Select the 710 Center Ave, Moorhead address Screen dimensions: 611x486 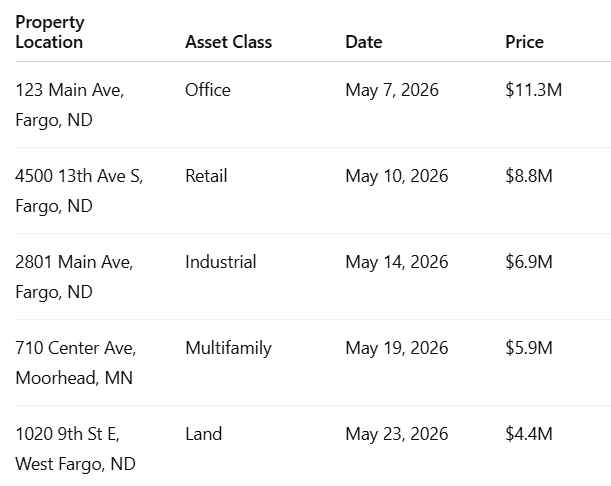(x=76, y=363)
